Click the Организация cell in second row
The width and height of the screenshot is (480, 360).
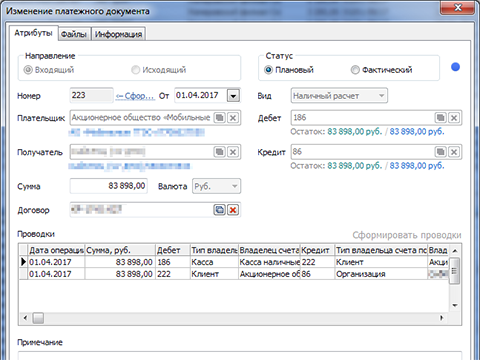coord(381,274)
